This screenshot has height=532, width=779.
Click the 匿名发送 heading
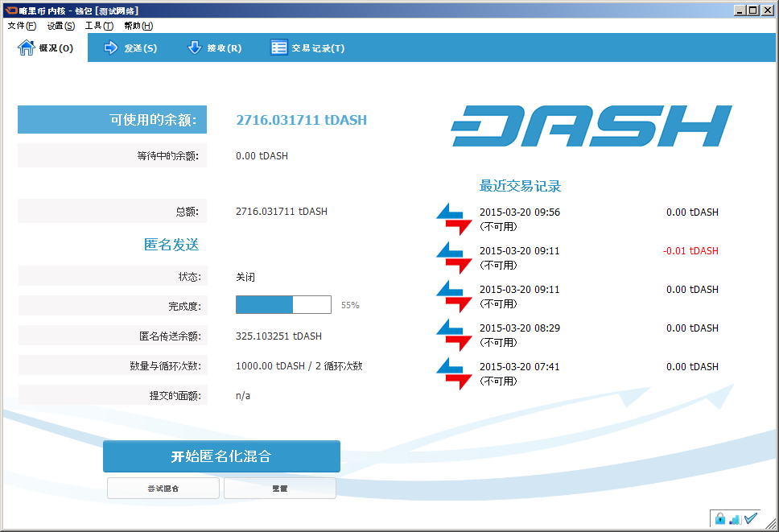point(171,245)
